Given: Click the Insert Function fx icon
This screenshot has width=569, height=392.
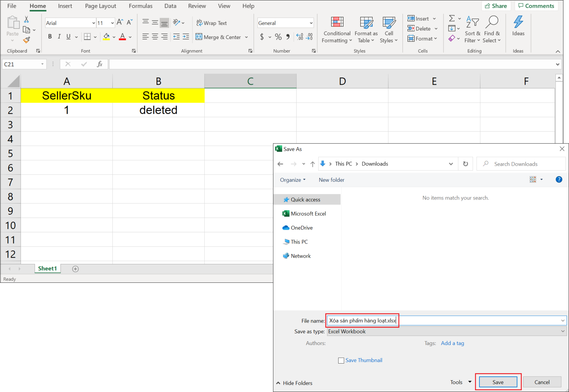Looking at the screenshot, I should click(x=100, y=64).
